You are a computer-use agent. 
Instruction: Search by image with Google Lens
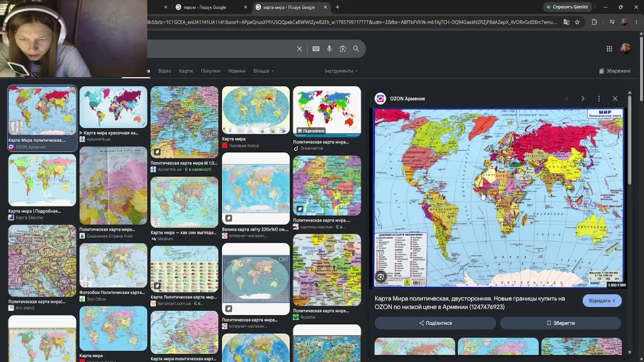343,49
